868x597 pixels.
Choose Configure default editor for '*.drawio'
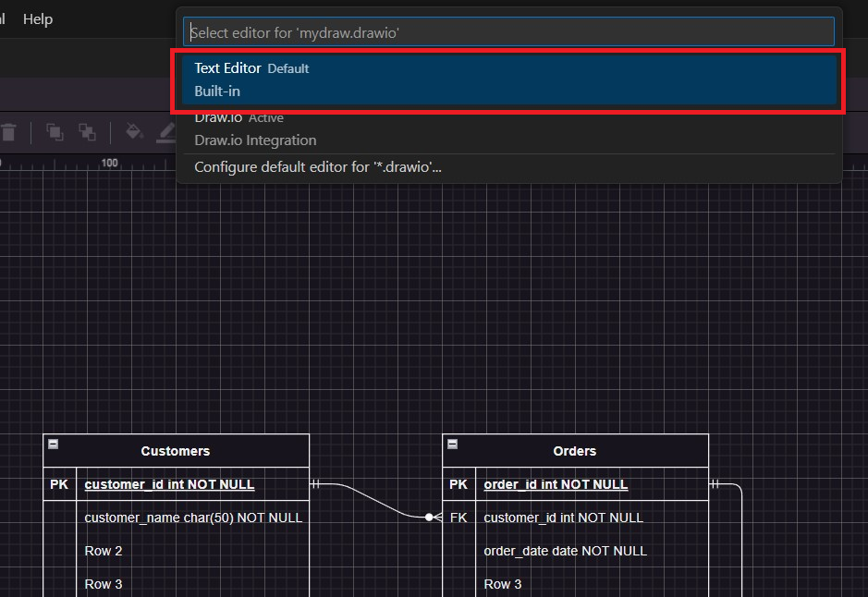[x=317, y=166]
